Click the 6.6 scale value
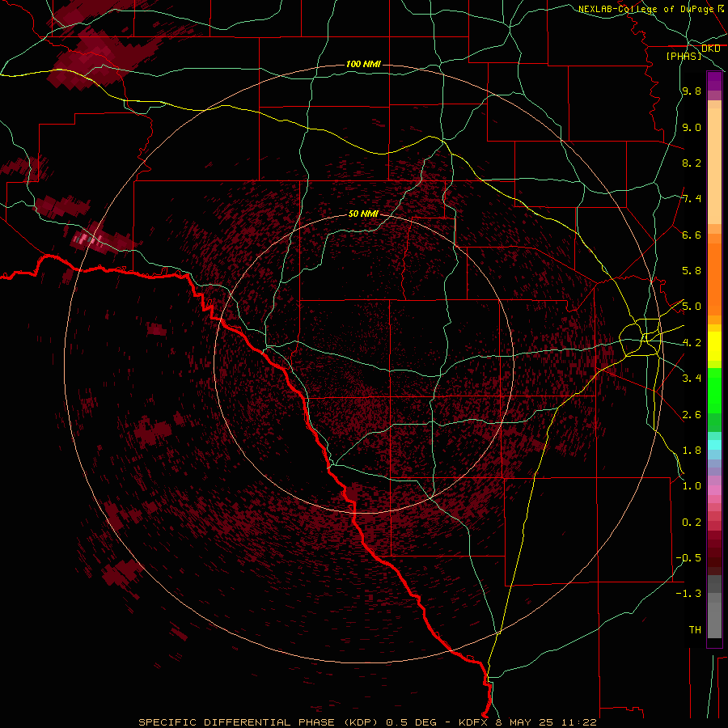Screen dimensions: 728x728 coord(692,235)
